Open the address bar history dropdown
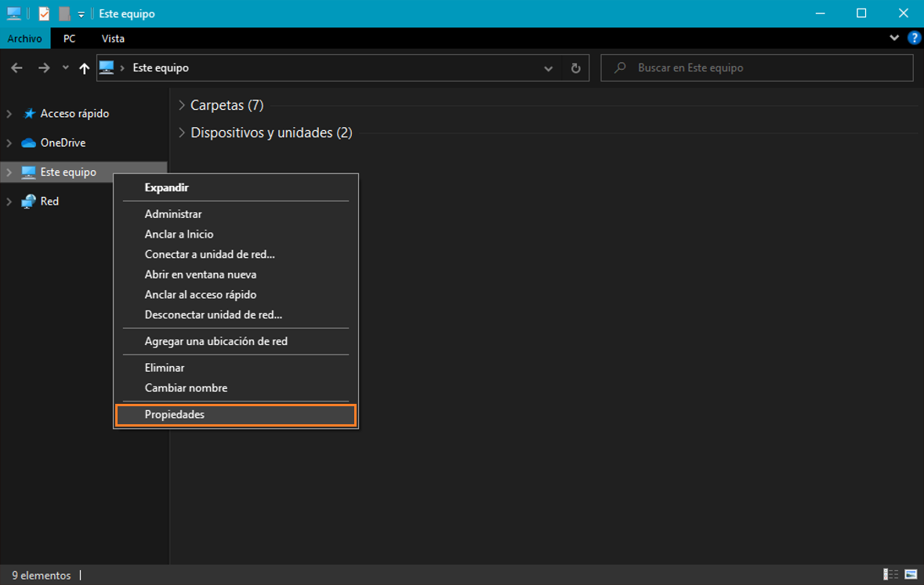 [548, 68]
